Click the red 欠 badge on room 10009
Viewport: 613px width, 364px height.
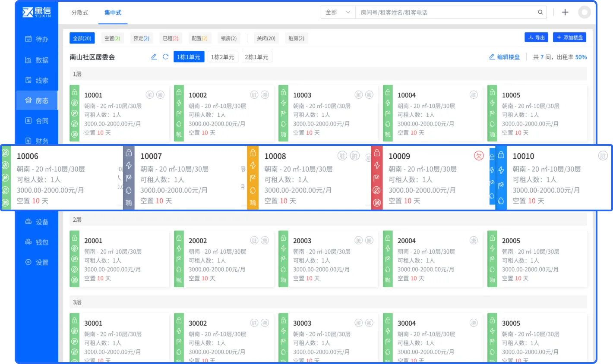click(x=479, y=156)
